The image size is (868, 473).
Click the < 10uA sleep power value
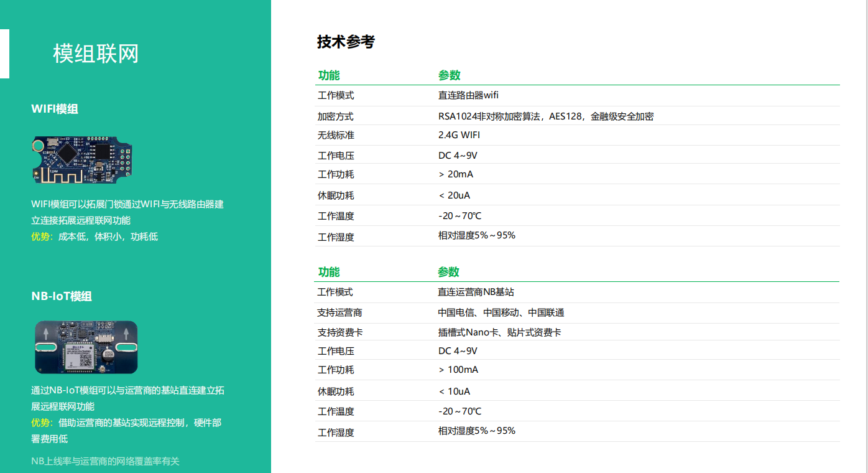point(454,391)
